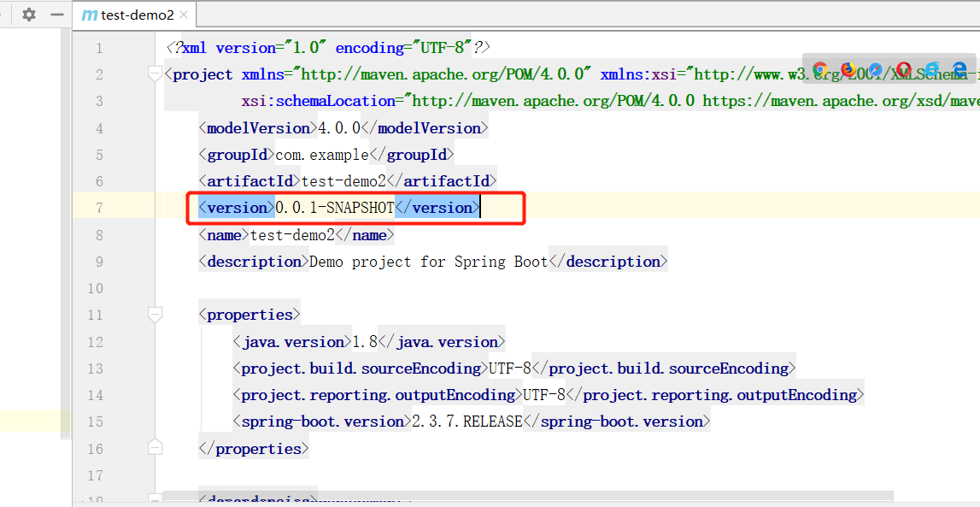Select the test-demo2 editor tab
This screenshot has width=980, height=507.
(133, 15)
